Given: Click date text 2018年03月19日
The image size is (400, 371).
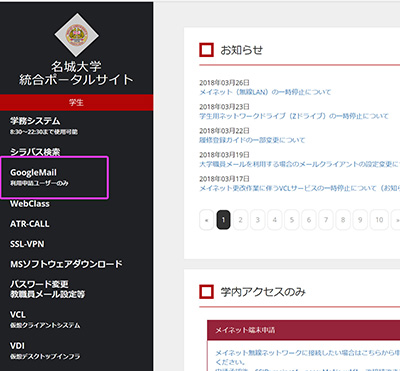Looking at the screenshot, I should [224, 155].
